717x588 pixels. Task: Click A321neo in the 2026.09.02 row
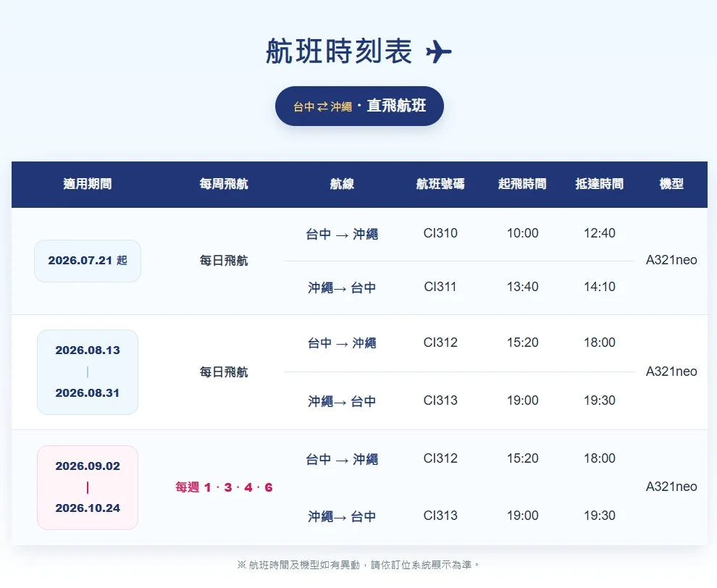pyautogui.click(x=671, y=487)
